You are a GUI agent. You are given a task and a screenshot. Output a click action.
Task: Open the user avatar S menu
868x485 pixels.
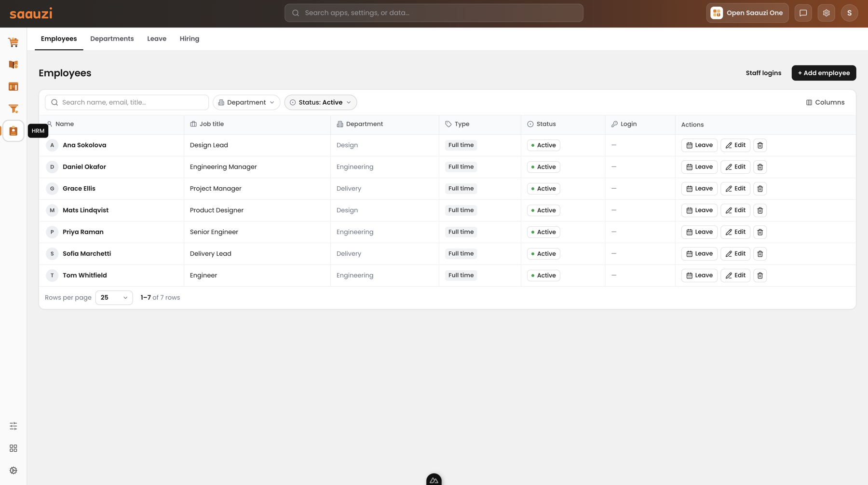tap(850, 13)
